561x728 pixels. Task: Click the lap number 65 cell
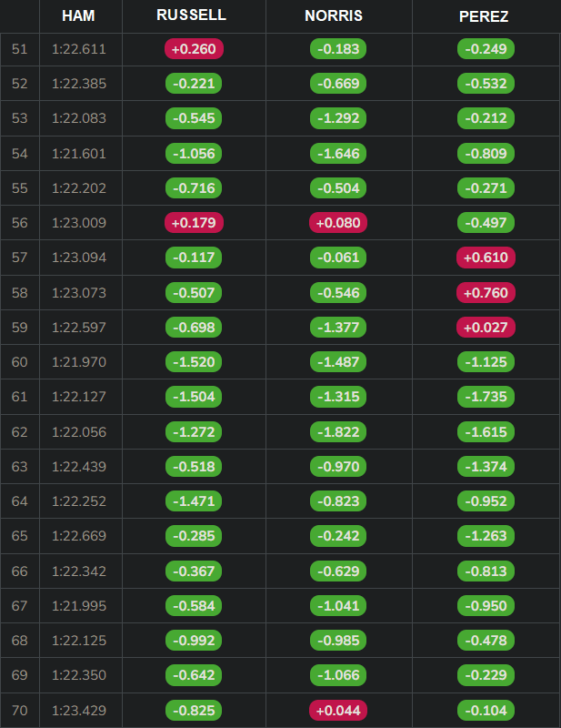(x=19, y=536)
